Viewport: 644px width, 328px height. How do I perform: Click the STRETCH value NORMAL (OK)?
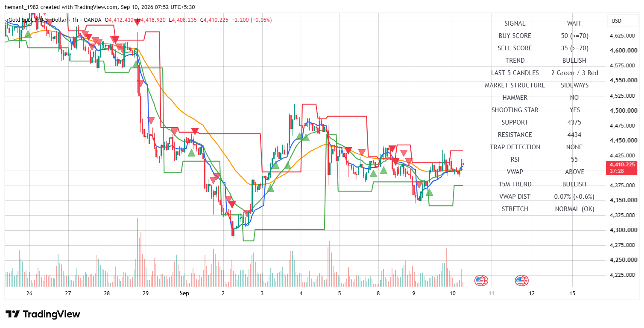[x=574, y=209]
